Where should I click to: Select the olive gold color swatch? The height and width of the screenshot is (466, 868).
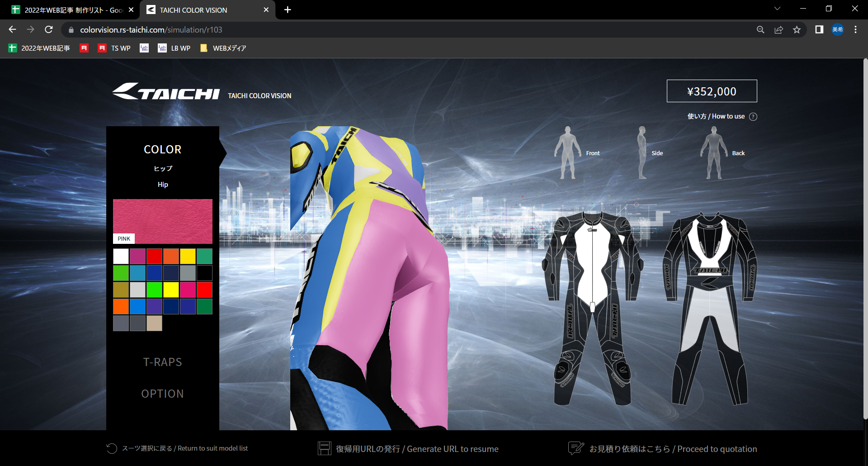coord(121,290)
